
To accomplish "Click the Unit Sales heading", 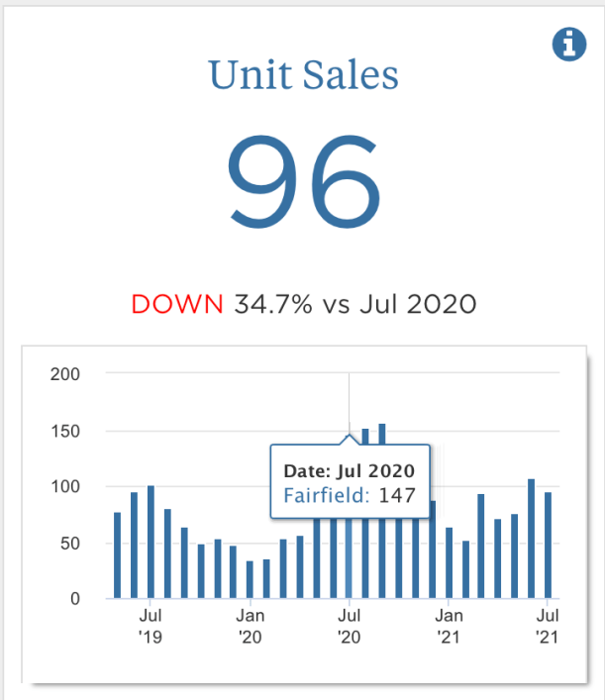I will click(x=303, y=74).
